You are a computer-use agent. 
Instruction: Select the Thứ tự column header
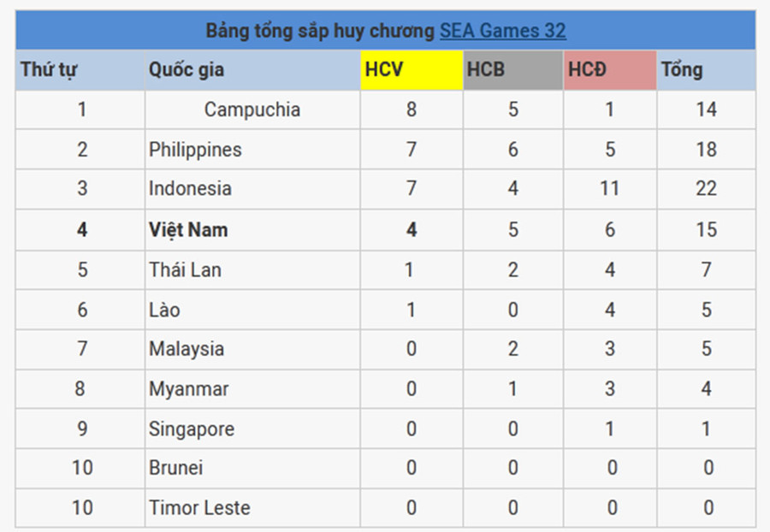[x=49, y=70]
